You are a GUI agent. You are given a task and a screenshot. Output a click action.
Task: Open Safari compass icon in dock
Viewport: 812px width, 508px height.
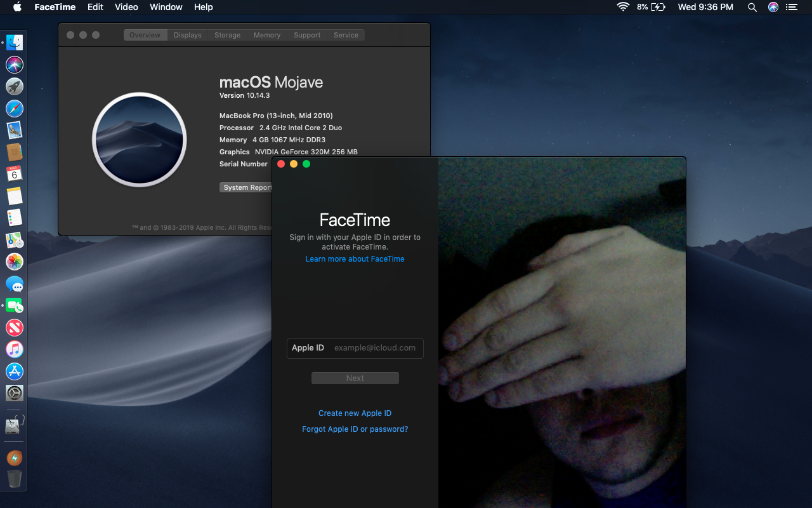point(15,108)
